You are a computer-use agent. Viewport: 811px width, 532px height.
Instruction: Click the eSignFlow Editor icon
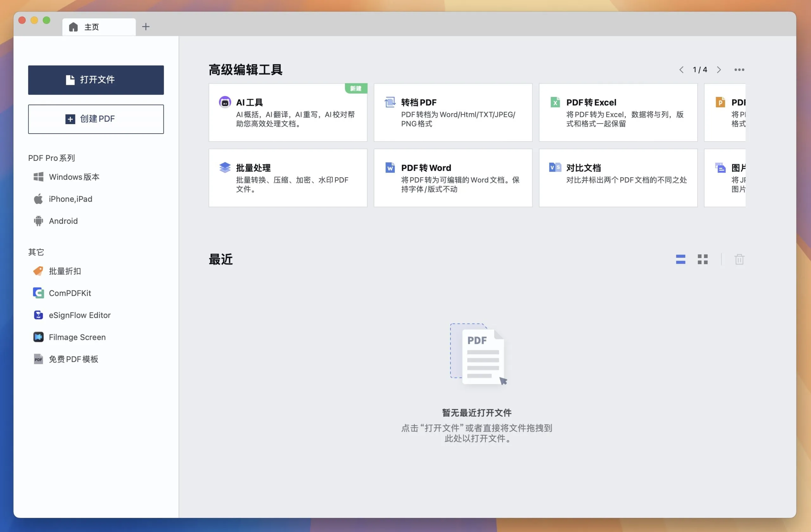(x=39, y=315)
